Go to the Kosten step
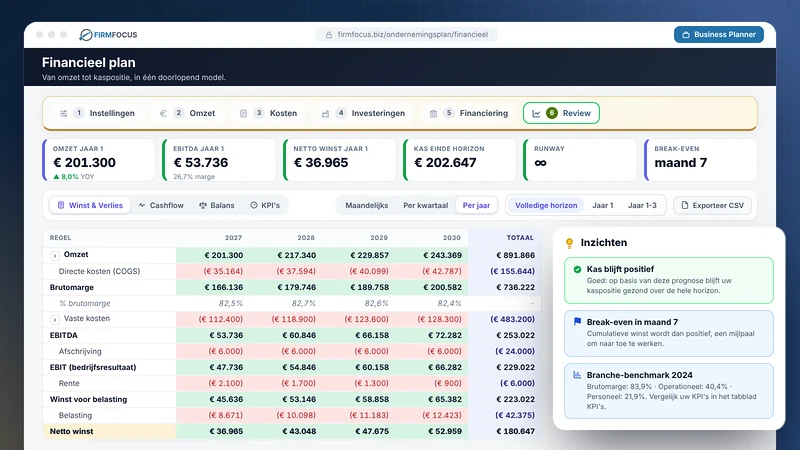 tap(268, 113)
